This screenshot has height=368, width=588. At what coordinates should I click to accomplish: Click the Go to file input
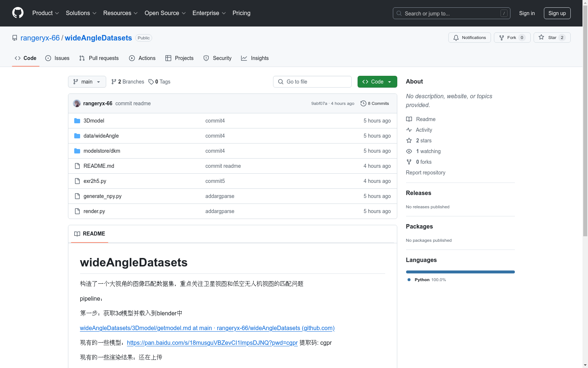(x=312, y=82)
